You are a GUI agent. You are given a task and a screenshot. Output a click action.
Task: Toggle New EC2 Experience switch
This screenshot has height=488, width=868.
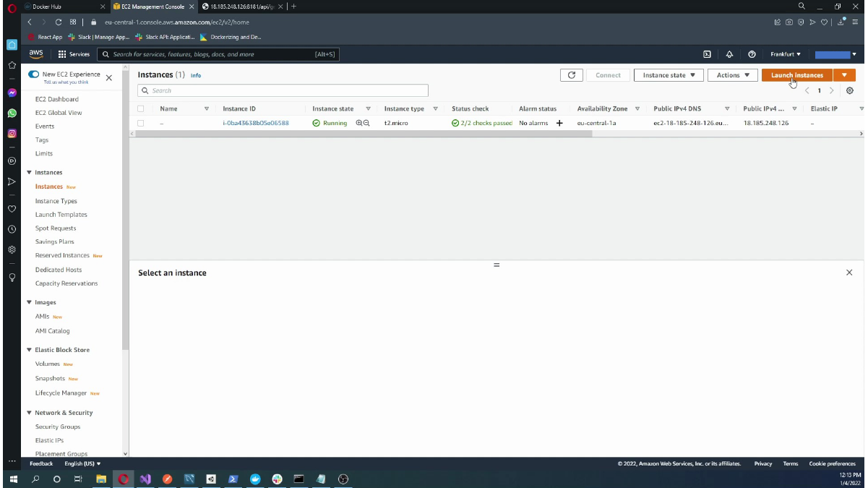click(33, 74)
